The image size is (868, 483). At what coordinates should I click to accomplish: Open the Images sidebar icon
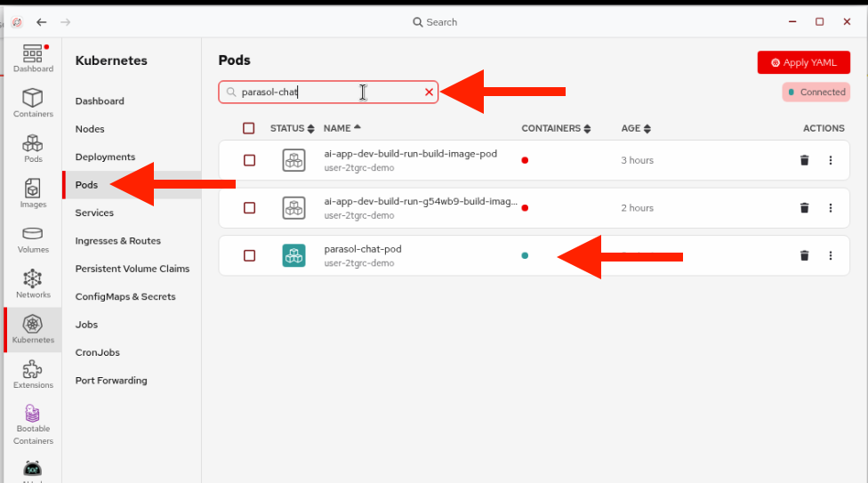click(33, 192)
